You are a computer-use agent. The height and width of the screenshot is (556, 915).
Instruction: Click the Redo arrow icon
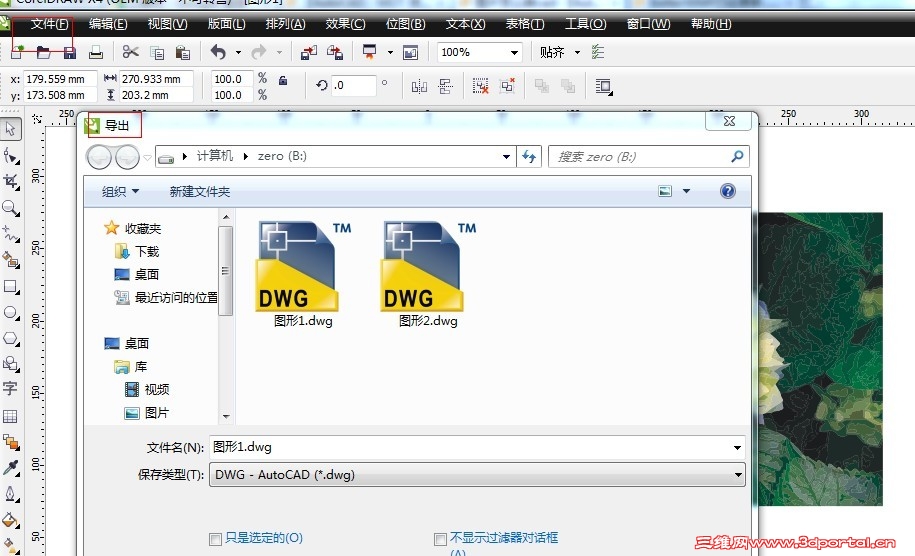pos(259,52)
